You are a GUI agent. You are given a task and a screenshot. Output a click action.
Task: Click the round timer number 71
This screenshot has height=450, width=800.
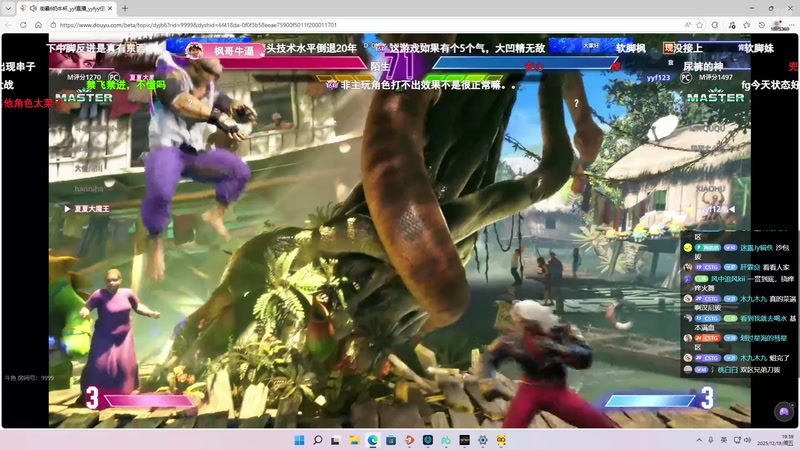[x=398, y=65]
